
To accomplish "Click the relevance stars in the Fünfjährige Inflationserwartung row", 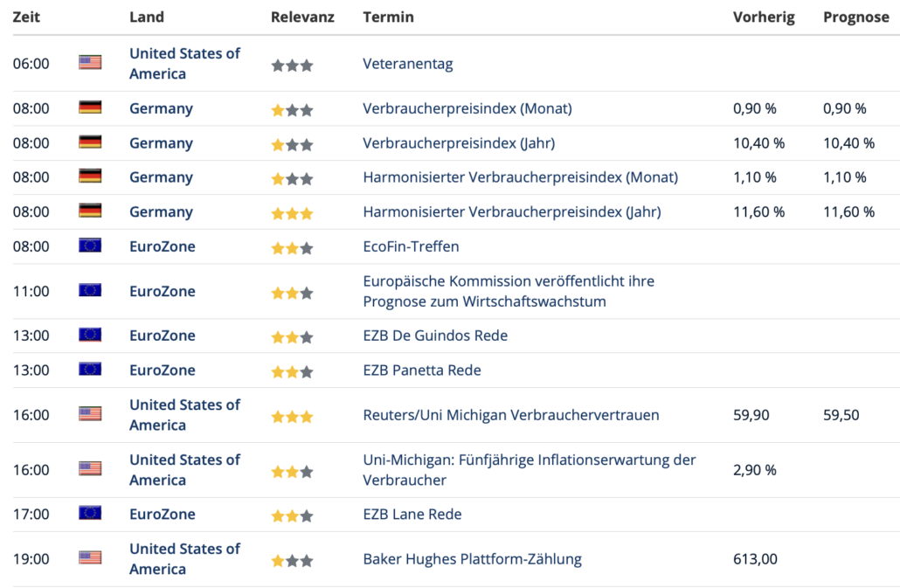I will click(x=292, y=472).
